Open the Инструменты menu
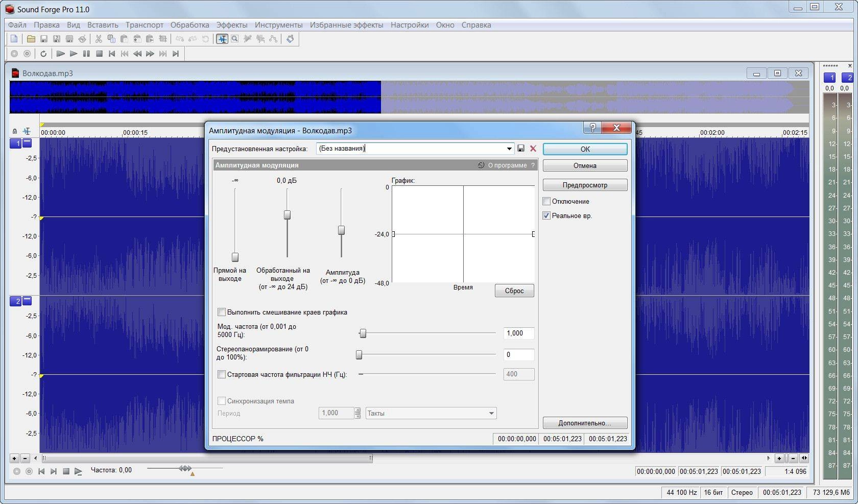858x504 pixels. tap(279, 25)
